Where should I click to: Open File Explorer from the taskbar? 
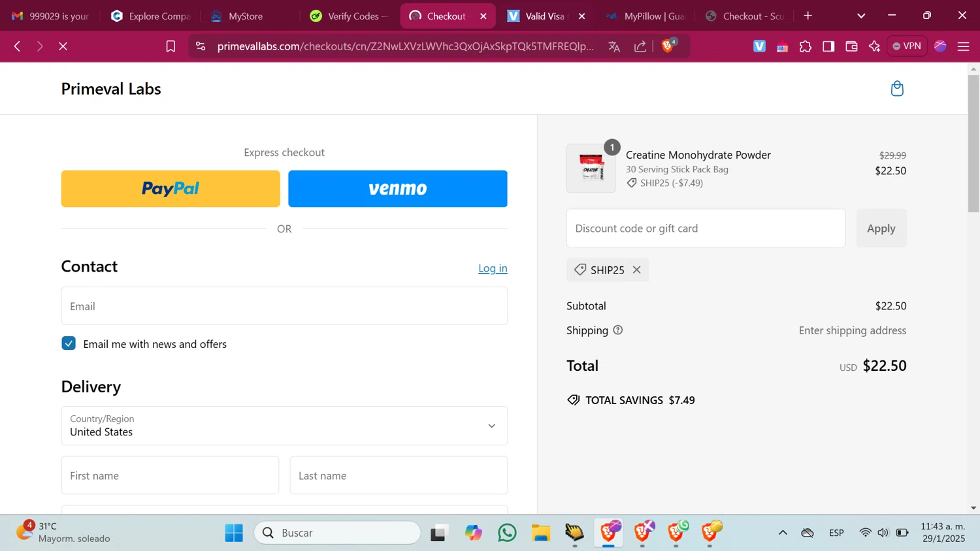pyautogui.click(x=541, y=533)
